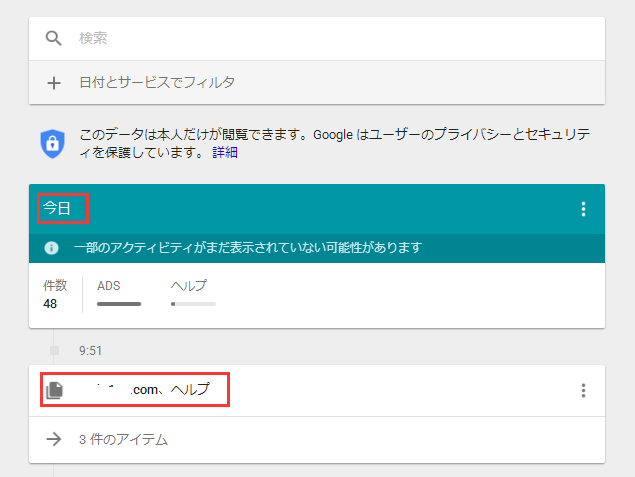Select the 今日 header label
Viewport: 635px width, 477px height.
point(58,209)
